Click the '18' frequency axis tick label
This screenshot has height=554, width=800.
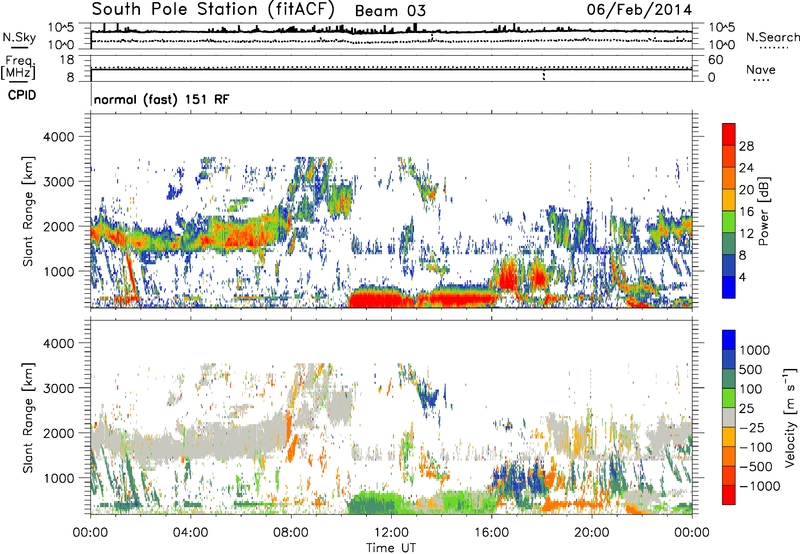pos(67,60)
